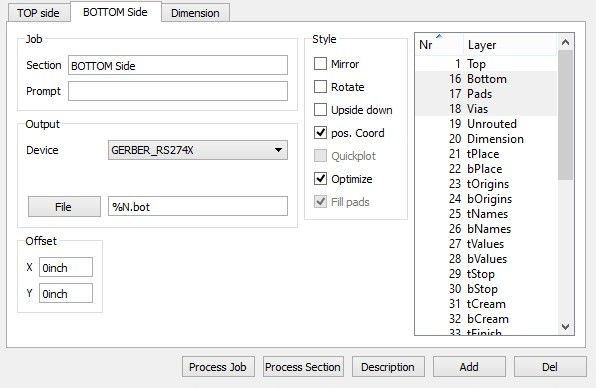This screenshot has height=388, width=596.
Task: Select layer 22 bPlace in list
Action: (x=487, y=169)
